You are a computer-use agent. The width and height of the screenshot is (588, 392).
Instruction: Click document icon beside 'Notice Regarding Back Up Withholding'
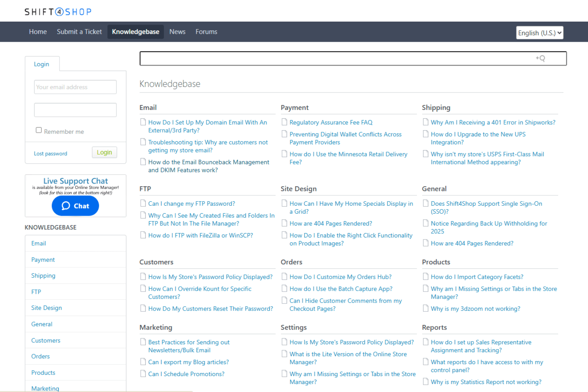(426, 223)
